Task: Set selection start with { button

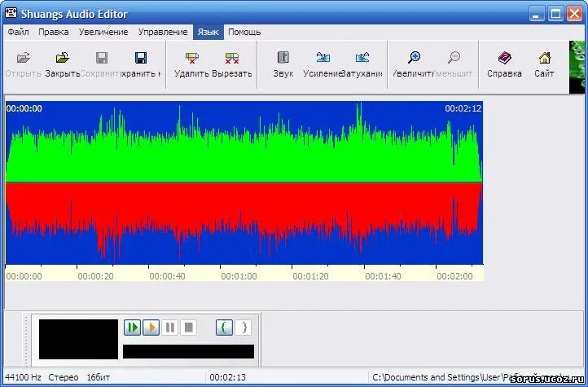Action: (224, 328)
